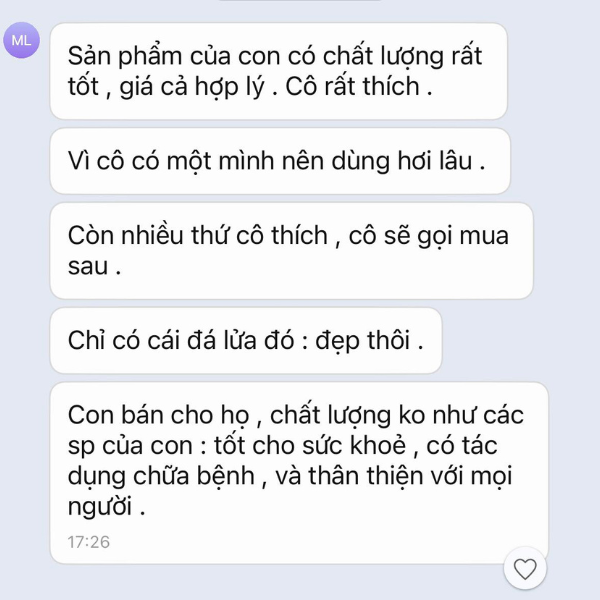Select the message starting 'Sản phẩm của con'
This screenshot has height=600, width=600.
279,71
